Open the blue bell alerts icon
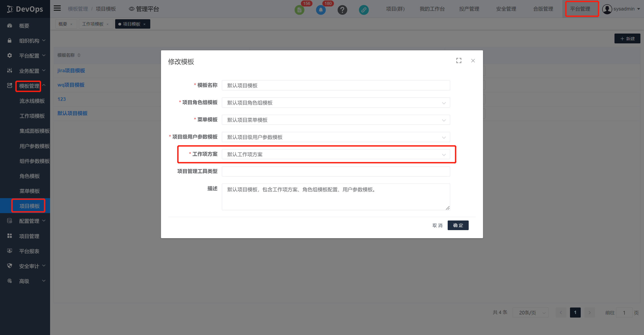Image resolution: width=644 pixels, height=335 pixels. coord(321,10)
